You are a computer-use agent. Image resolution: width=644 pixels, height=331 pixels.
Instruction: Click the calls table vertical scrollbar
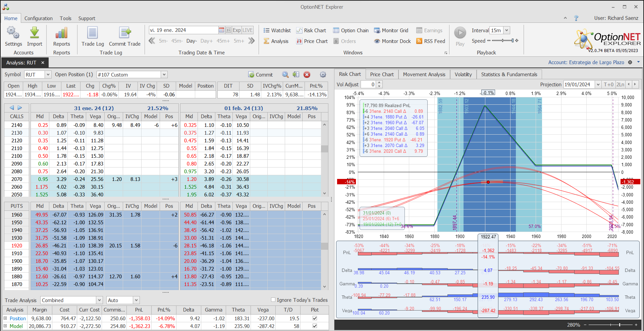click(x=324, y=159)
